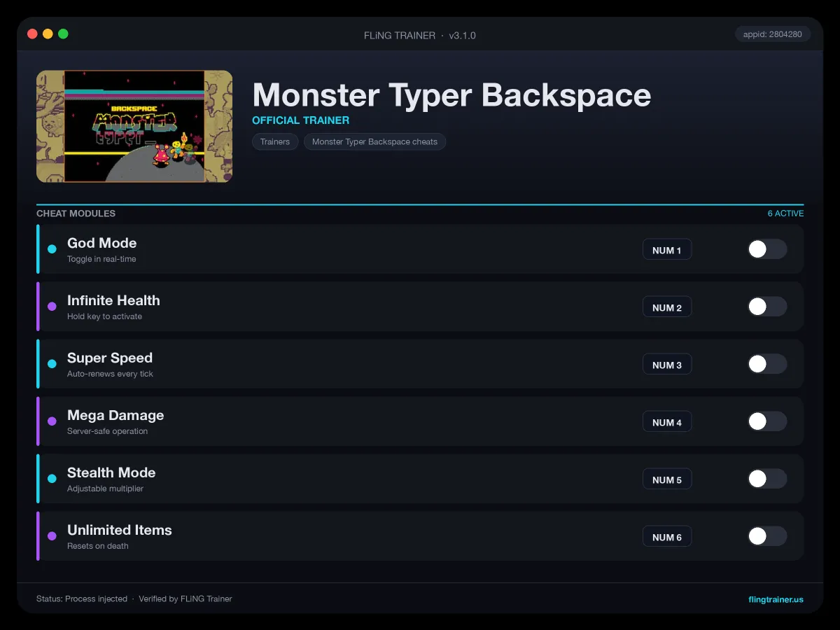The image size is (840, 630).
Task: Turn on Infinite Health toggle
Action: (767, 307)
